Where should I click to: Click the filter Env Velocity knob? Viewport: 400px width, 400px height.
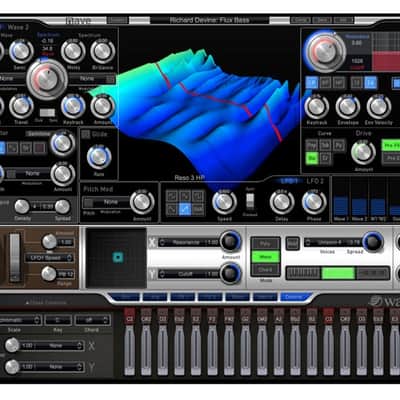pyautogui.click(x=379, y=107)
